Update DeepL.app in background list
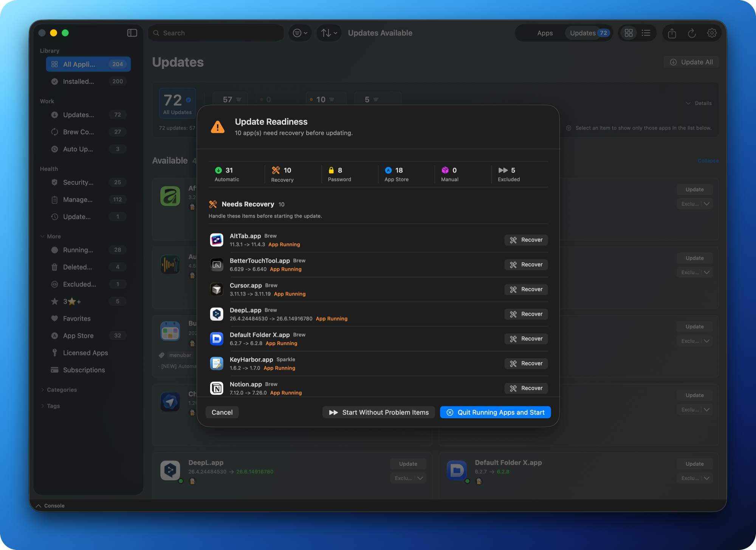The height and width of the screenshot is (550, 756). click(x=408, y=464)
